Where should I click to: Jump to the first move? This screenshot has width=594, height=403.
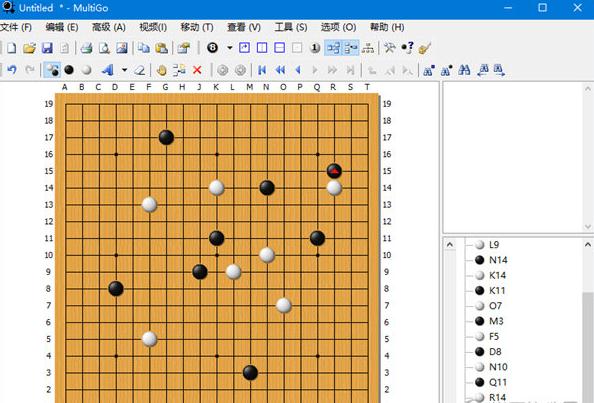coord(262,70)
